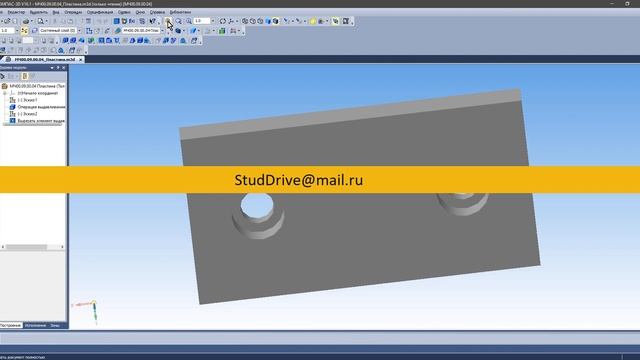Open the Спецификация menu
Viewport: 640px width, 360px height.
100,12
